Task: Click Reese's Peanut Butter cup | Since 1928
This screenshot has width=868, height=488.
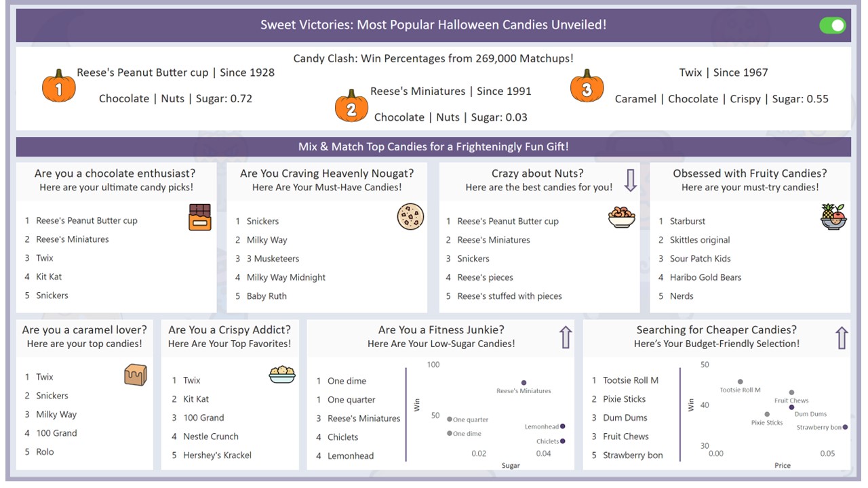Action: coord(176,73)
